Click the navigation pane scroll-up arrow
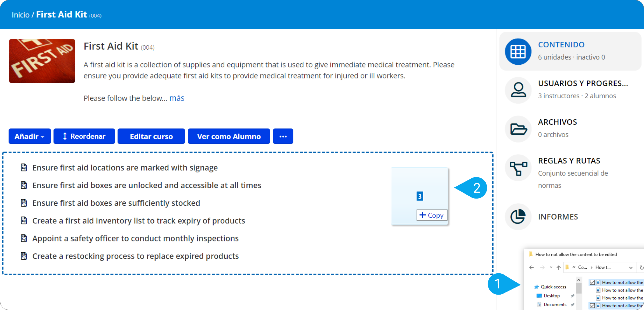 (x=579, y=280)
